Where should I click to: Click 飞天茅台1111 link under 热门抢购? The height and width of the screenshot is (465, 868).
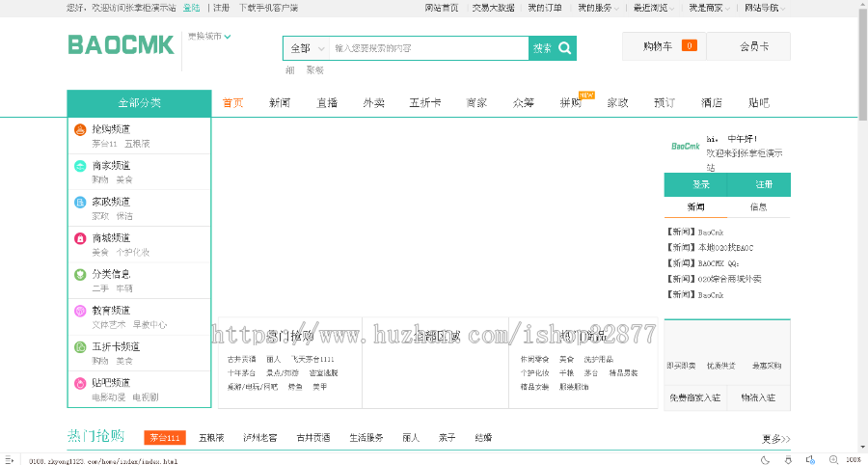[x=312, y=360]
